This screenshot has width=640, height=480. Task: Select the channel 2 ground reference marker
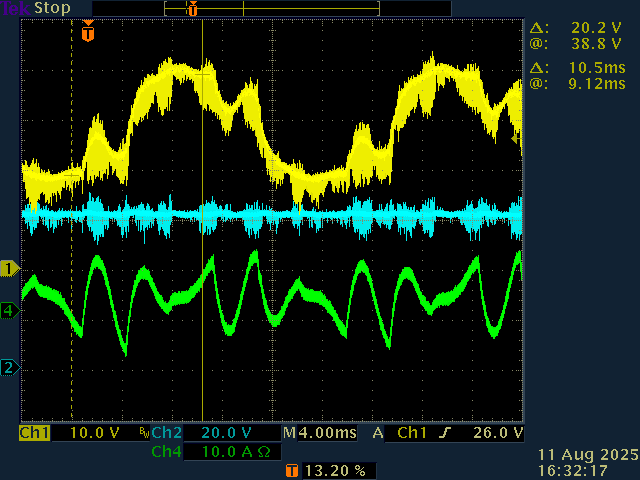(x=9, y=368)
